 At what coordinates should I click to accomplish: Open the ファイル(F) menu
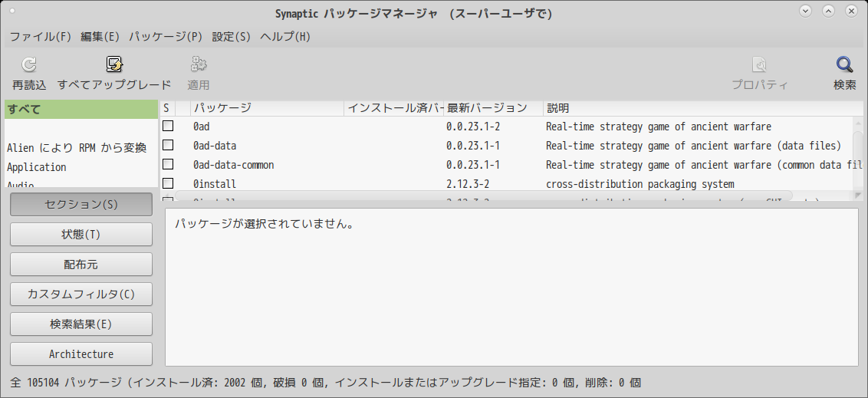[41, 37]
